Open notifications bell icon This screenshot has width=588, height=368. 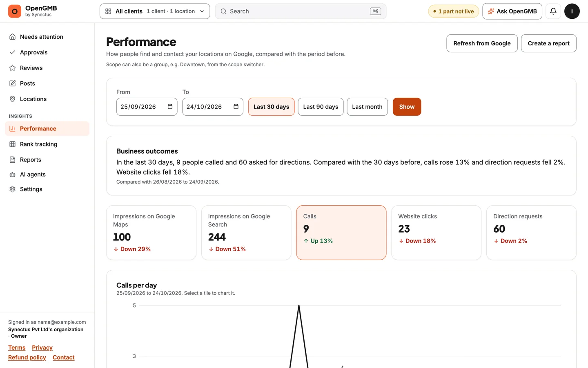[553, 11]
